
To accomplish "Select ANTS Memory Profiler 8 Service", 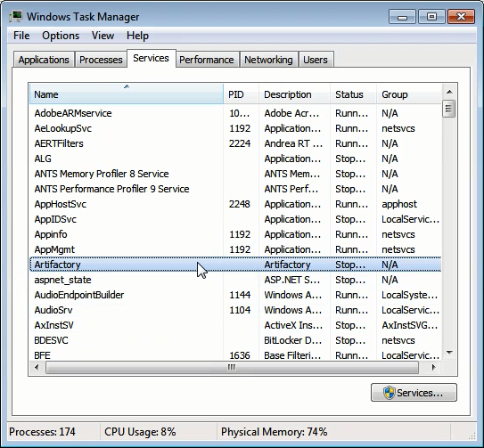I will pos(235,174).
